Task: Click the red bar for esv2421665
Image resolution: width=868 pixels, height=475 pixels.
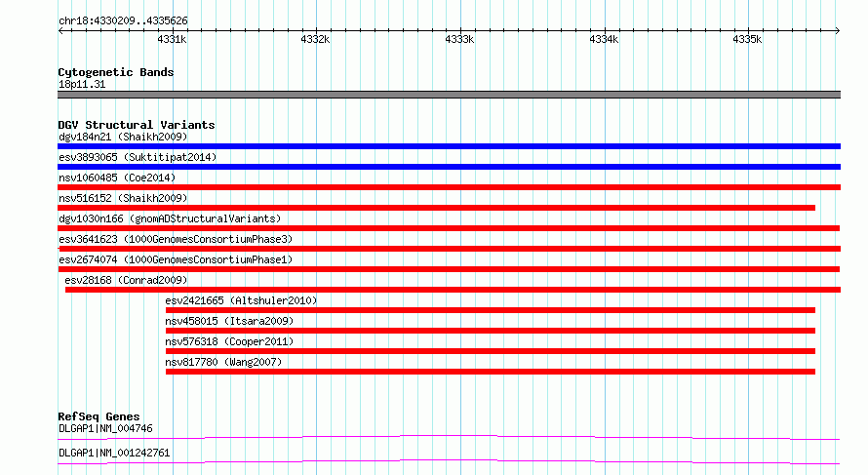Action: pos(491,310)
